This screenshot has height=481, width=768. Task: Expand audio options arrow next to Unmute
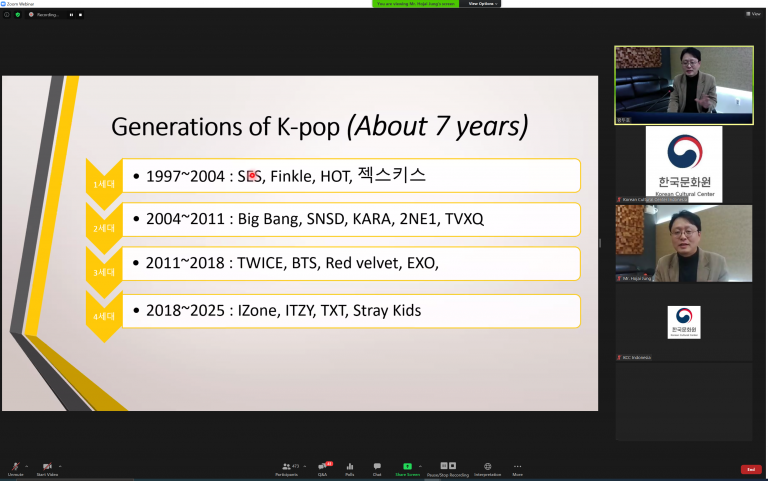[27, 466]
